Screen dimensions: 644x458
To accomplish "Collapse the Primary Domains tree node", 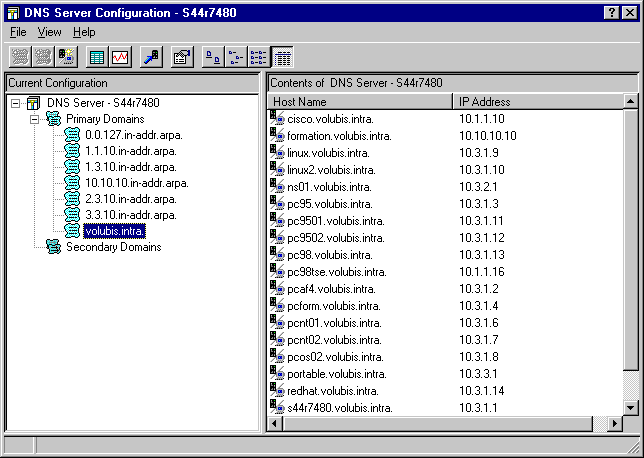I will (x=33, y=119).
